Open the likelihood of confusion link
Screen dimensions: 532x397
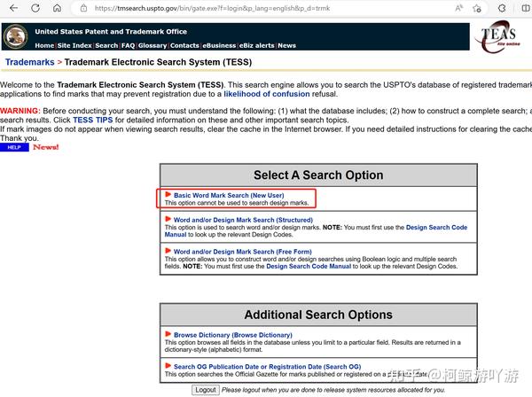coord(267,94)
